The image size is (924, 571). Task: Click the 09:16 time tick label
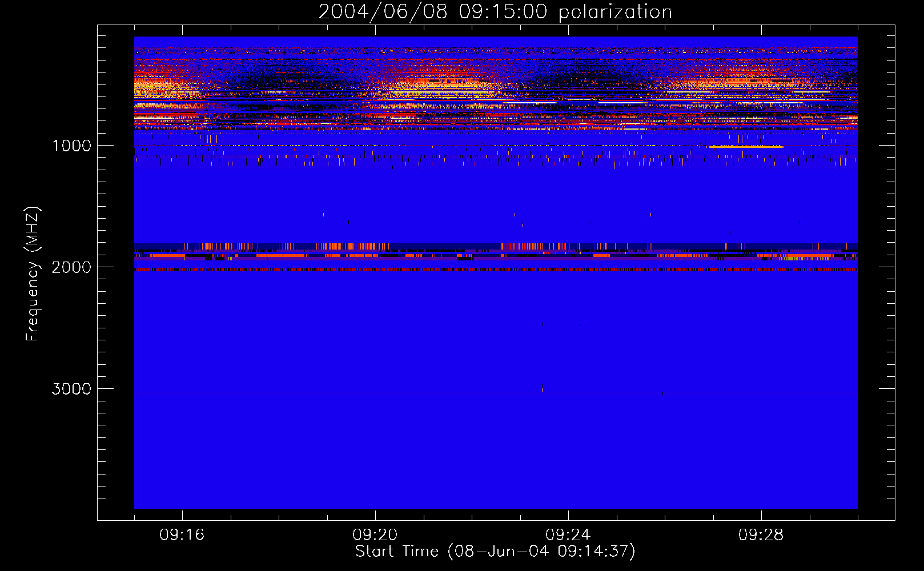tap(182, 535)
